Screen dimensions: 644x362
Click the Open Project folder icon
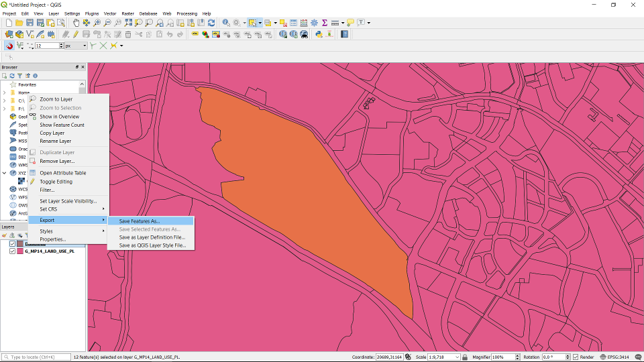click(19, 23)
